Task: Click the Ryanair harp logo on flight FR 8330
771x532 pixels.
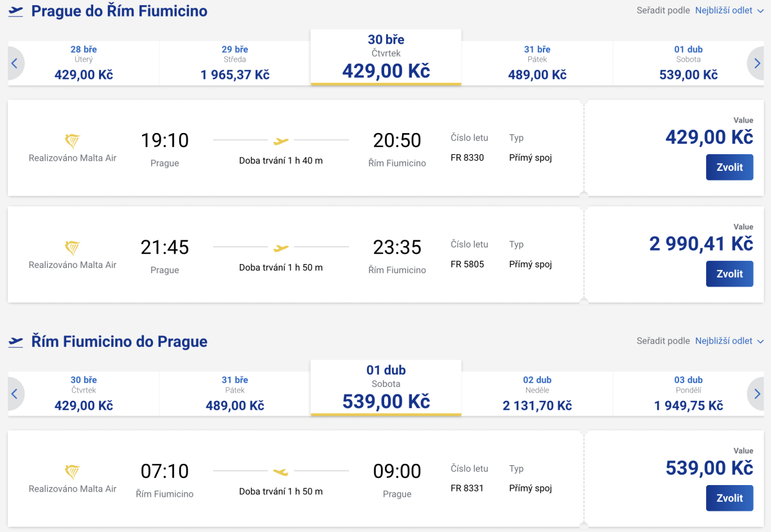Action: (73, 141)
